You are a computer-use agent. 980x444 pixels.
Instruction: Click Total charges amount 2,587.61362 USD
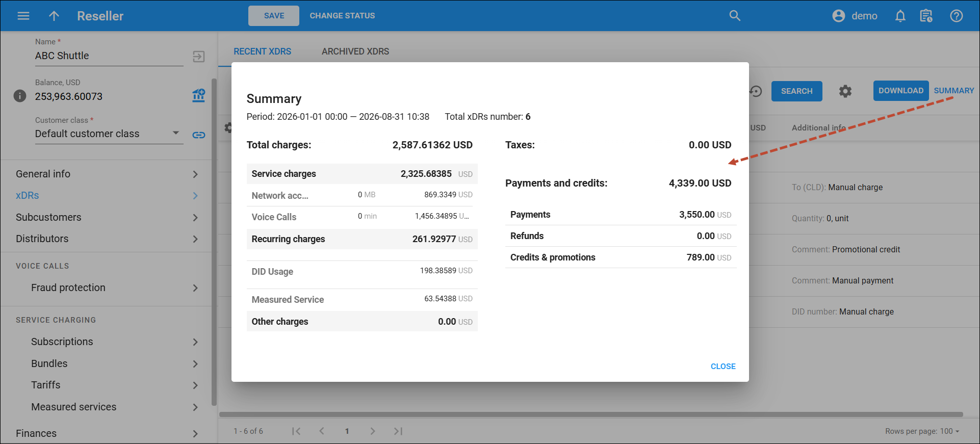(432, 145)
